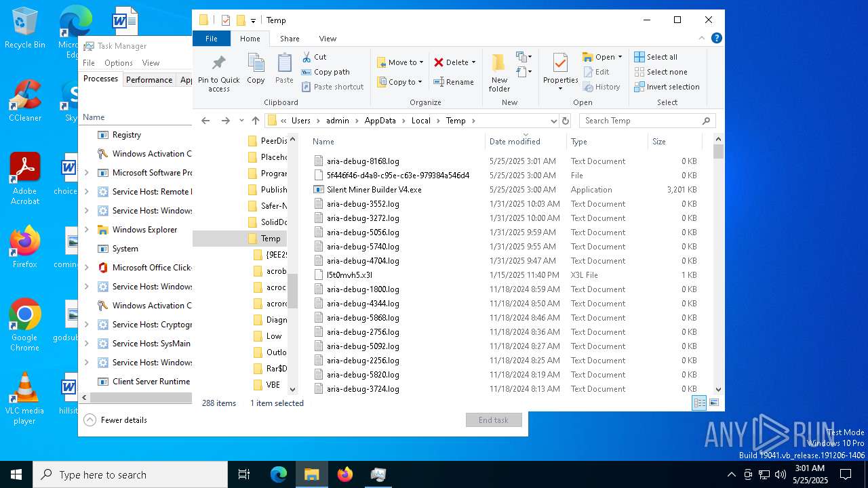The width and height of the screenshot is (868, 488).
Task: Expand address bar history dropdown
Action: (553, 121)
